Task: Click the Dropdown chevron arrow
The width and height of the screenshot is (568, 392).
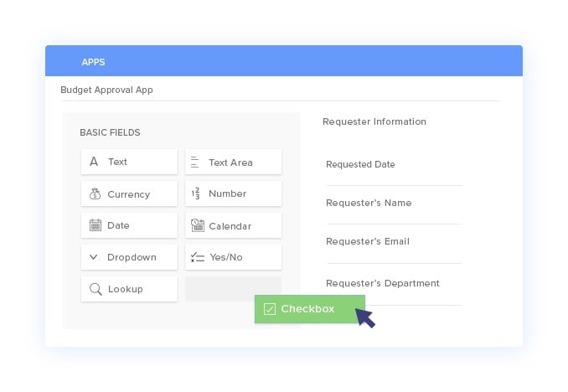Action: tap(94, 257)
